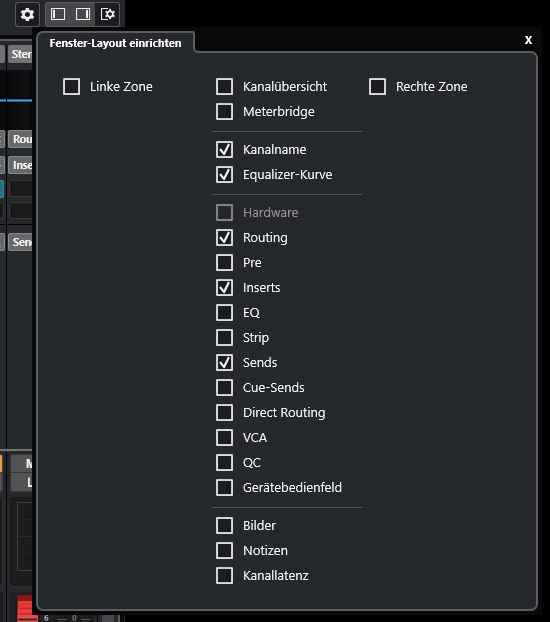The height and width of the screenshot is (622, 550).
Task: Uncheck the Routing rack checkbox
Action: (x=225, y=238)
